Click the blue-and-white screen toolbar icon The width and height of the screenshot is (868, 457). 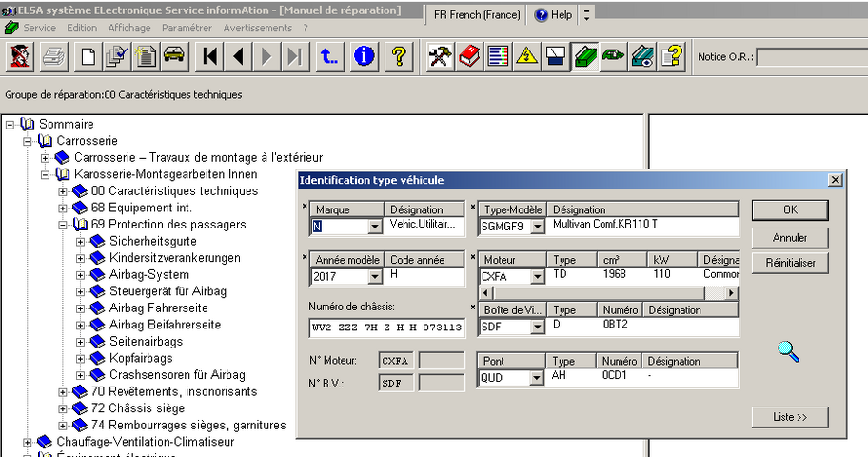tap(556, 56)
